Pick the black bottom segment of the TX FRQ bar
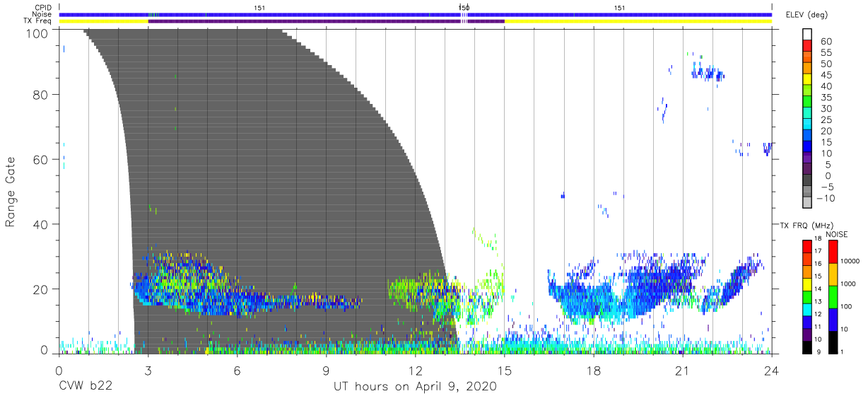The height and width of the screenshot is (401, 868). (x=807, y=348)
